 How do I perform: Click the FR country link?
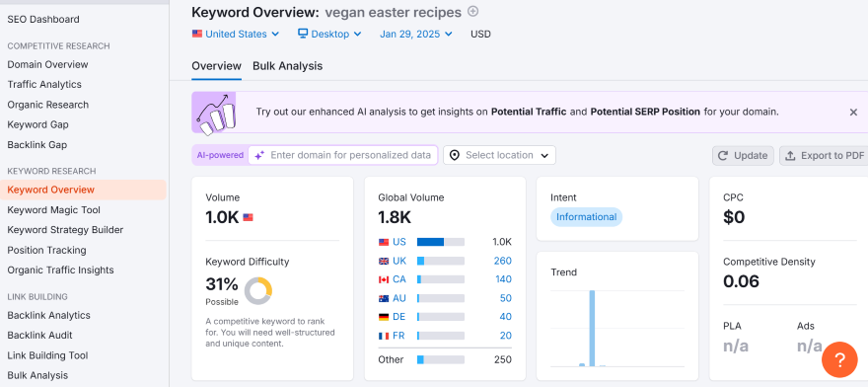(399, 336)
